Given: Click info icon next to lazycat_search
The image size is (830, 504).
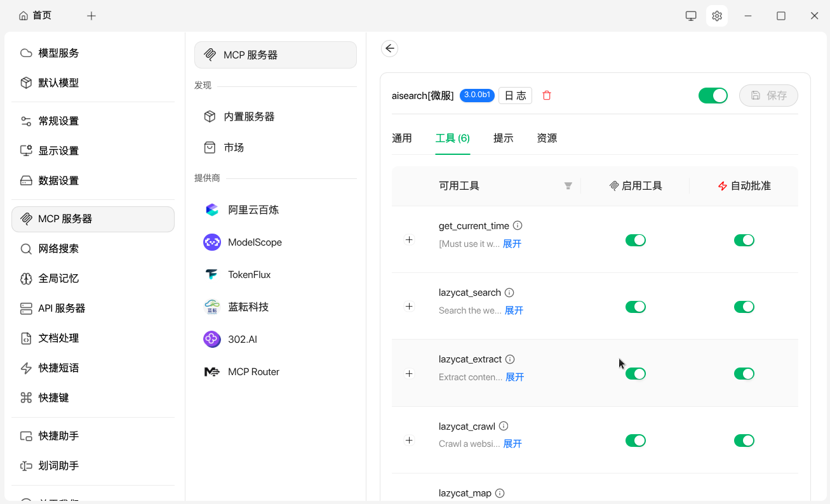Looking at the screenshot, I should pyautogui.click(x=509, y=293).
